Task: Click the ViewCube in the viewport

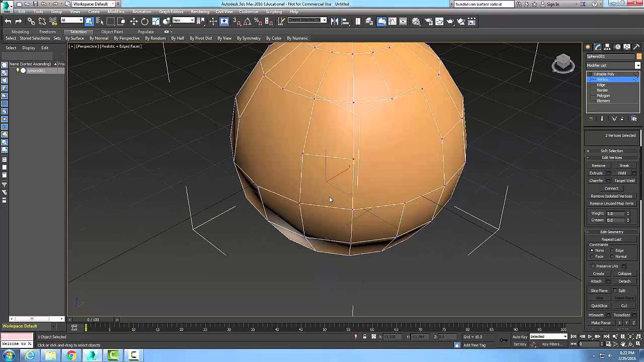Action: [563, 63]
